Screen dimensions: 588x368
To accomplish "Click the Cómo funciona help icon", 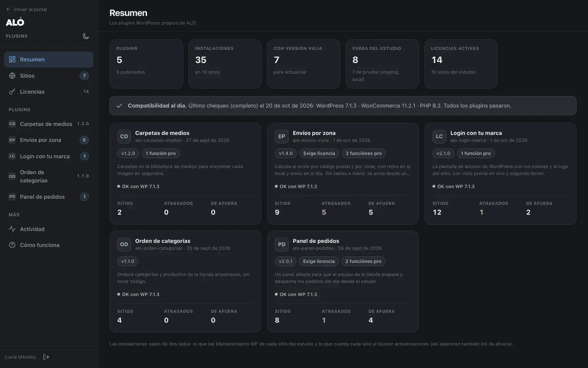I will point(12,245).
